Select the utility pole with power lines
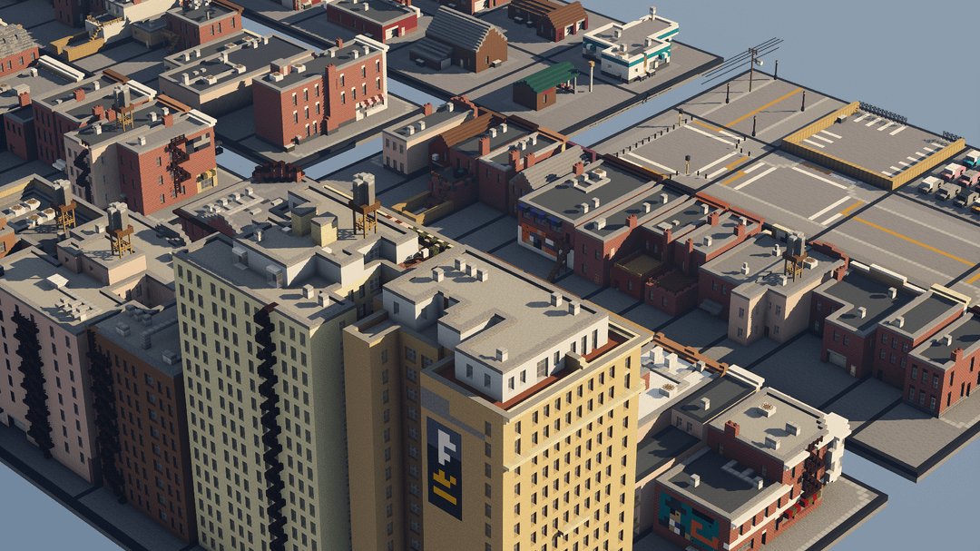 752,65
